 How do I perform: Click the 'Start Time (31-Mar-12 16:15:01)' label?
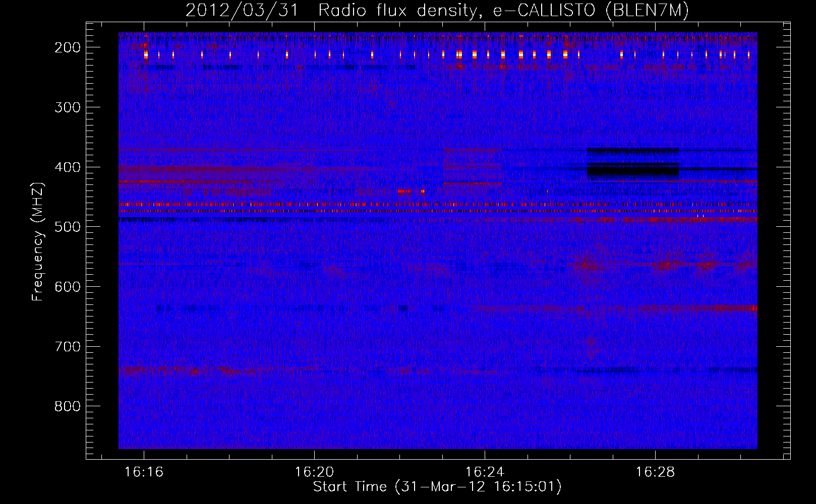(x=437, y=487)
